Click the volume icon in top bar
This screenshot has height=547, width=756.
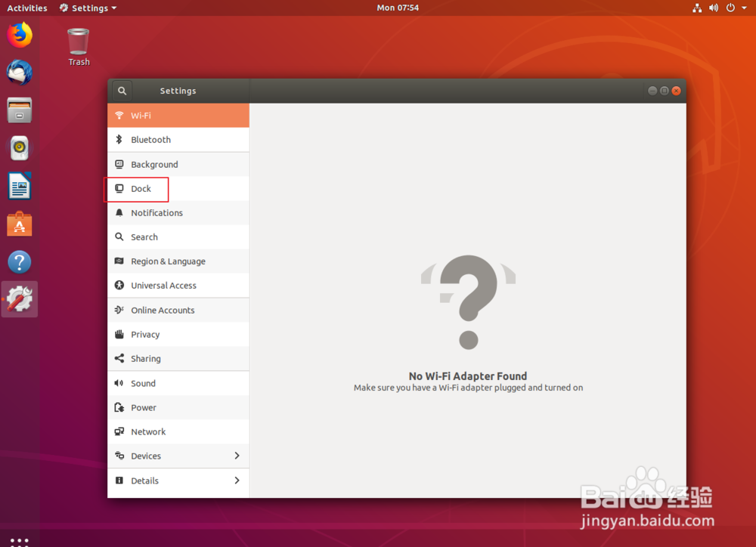click(714, 8)
